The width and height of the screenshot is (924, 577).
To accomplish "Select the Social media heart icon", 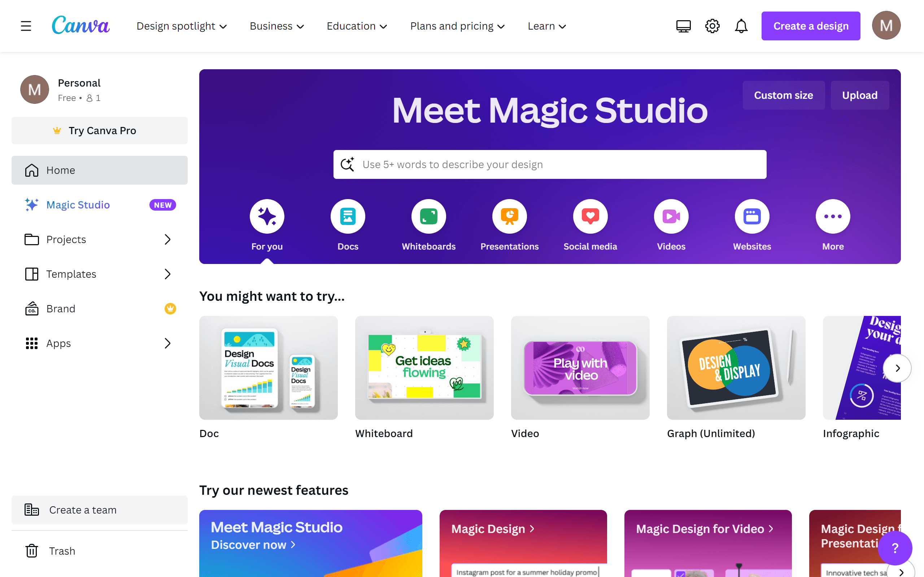I will [590, 216].
